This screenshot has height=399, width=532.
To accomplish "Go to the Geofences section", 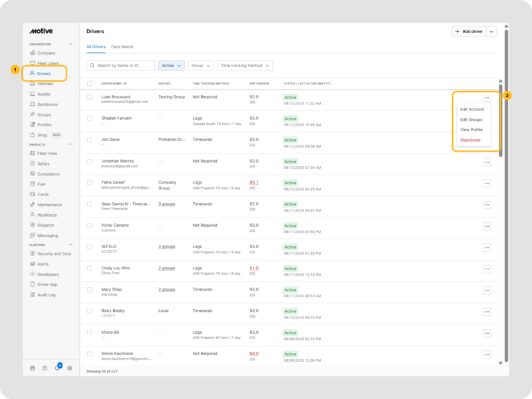I will tap(47, 104).
